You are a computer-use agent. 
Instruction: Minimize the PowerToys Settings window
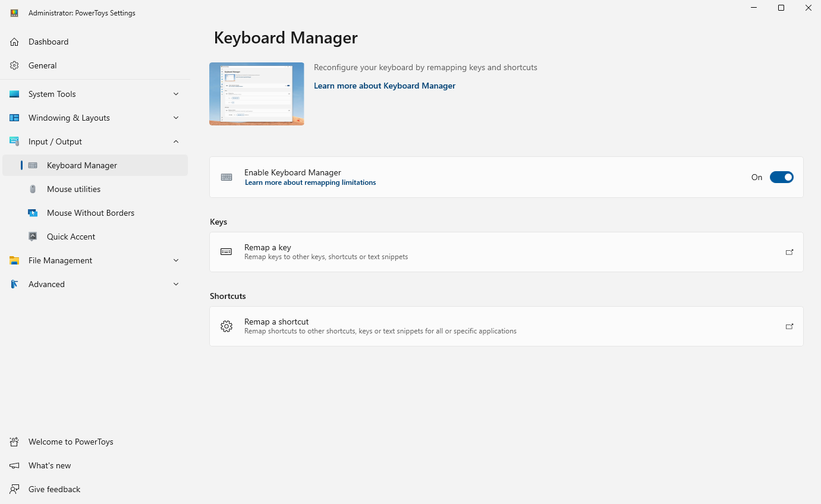(754, 8)
